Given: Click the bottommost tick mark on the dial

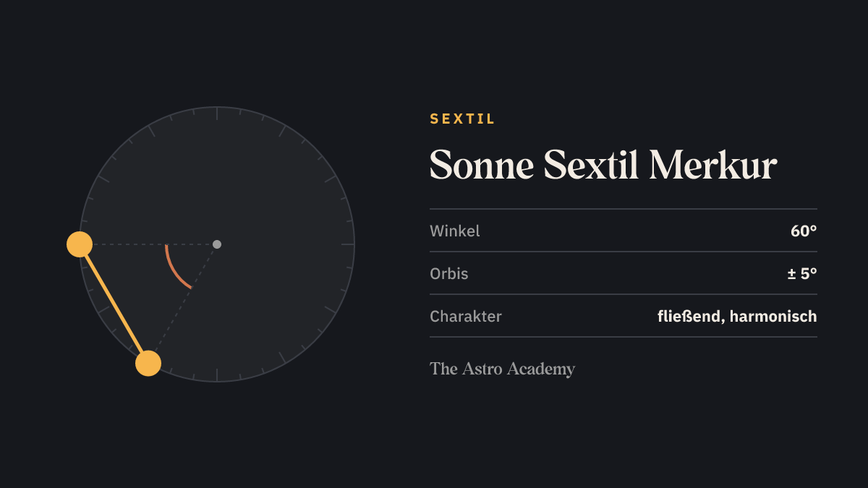Looking at the screenshot, I should tap(217, 375).
